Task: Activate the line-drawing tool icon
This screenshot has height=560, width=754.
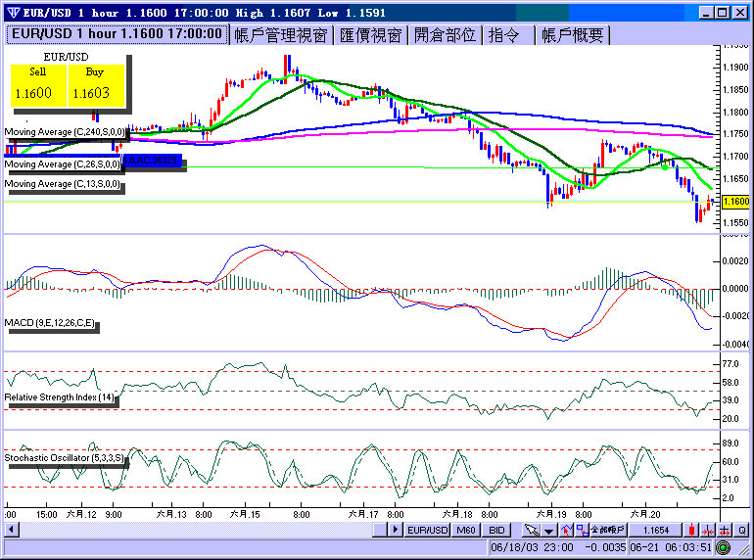Action: [x=566, y=530]
